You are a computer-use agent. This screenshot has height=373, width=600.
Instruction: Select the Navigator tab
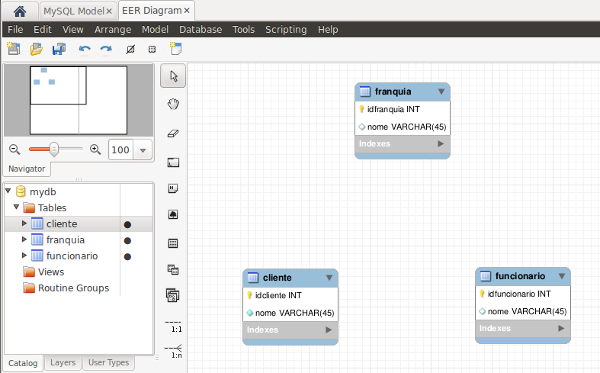(x=27, y=169)
